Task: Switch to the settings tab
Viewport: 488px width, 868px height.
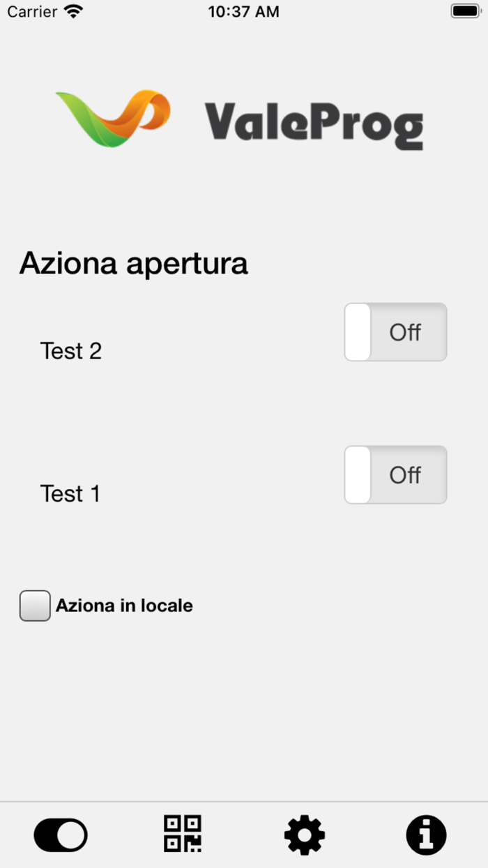Action: point(304,835)
